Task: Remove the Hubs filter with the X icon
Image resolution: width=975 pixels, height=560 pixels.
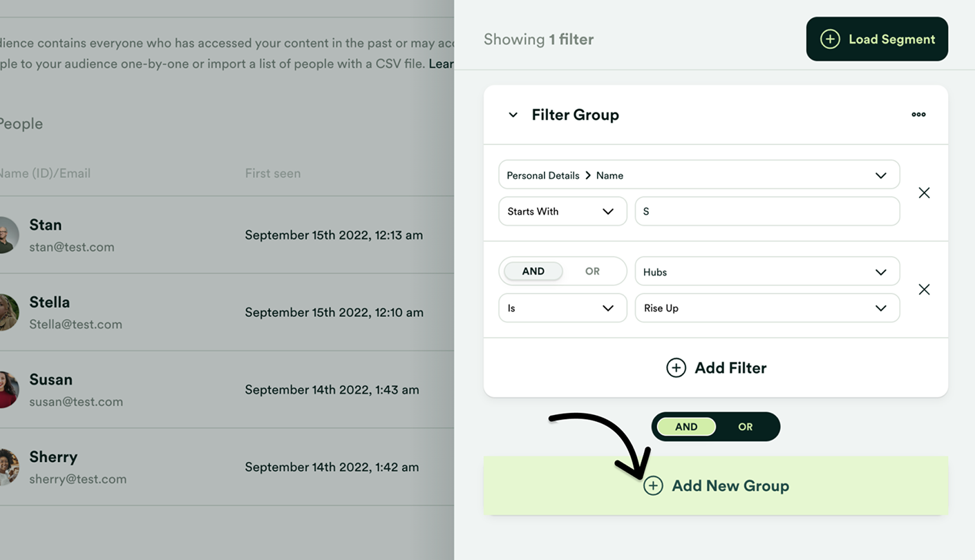Action: pos(924,289)
